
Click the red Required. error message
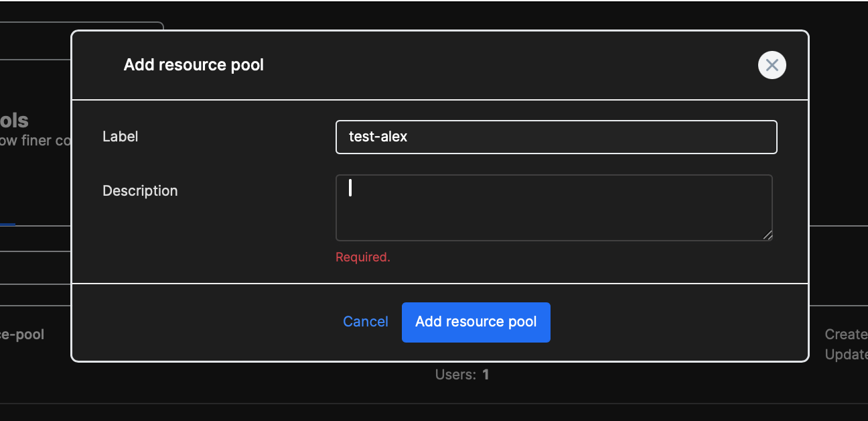click(x=362, y=257)
